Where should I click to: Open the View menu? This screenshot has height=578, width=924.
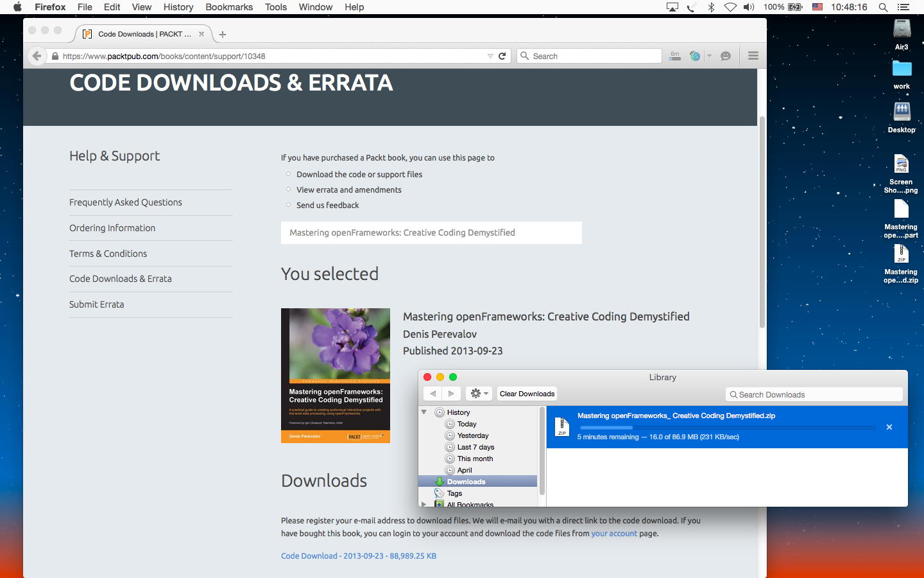(x=142, y=7)
